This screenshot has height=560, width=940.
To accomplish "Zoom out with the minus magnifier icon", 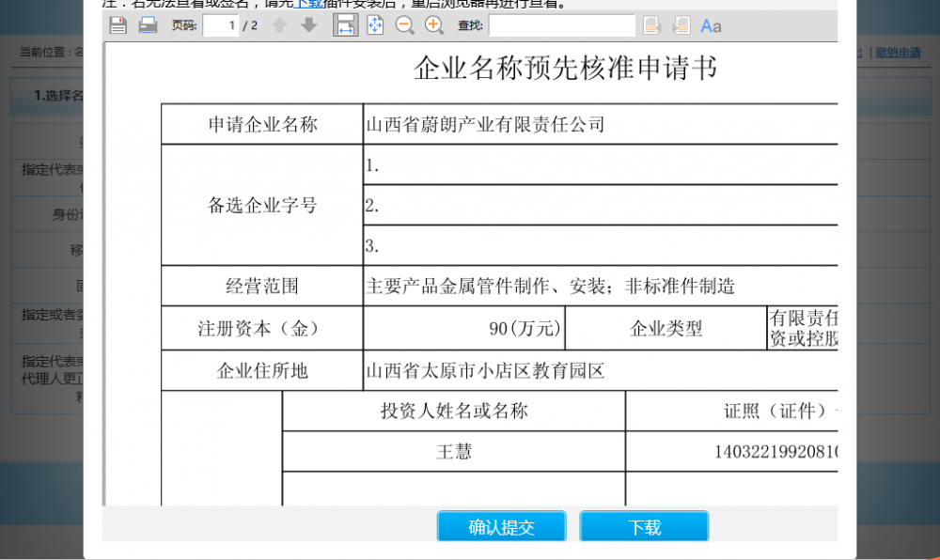I will [404, 25].
